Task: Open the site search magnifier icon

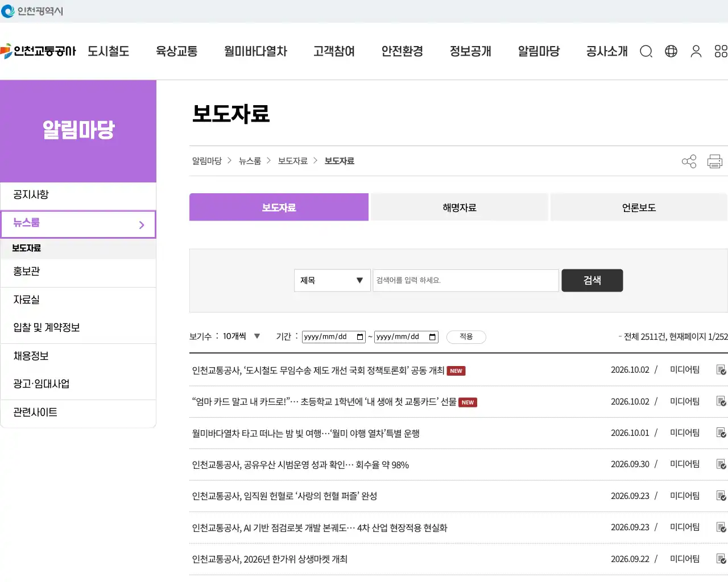Action: pos(646,52)
